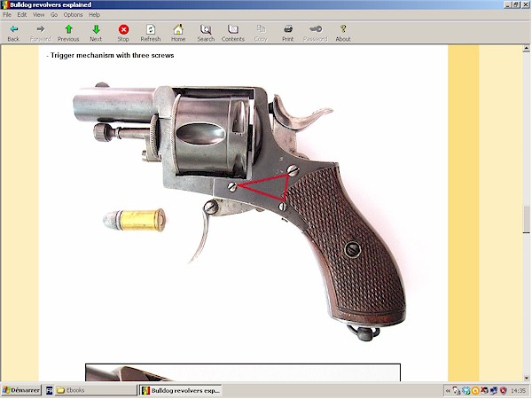Screen dimensions: 532x399
Task: Refresh the page using the Refresh icon
Action: coord(151,29)
